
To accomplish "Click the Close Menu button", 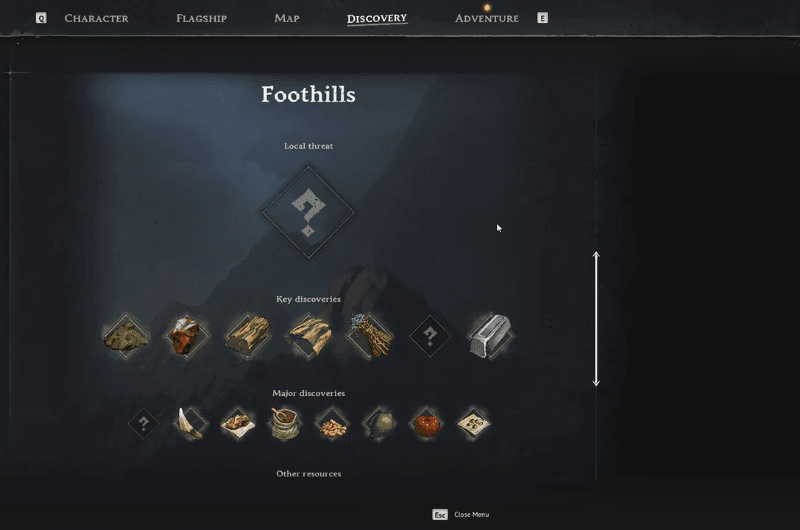I will (461, 514).
